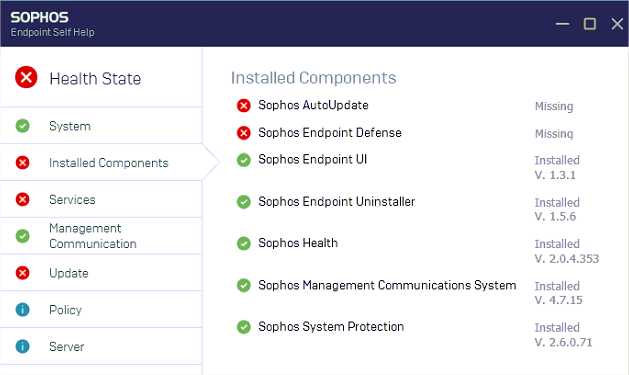629x375 pixels.
Task: Click blue info icon beside Server
Action: (22, 346)
